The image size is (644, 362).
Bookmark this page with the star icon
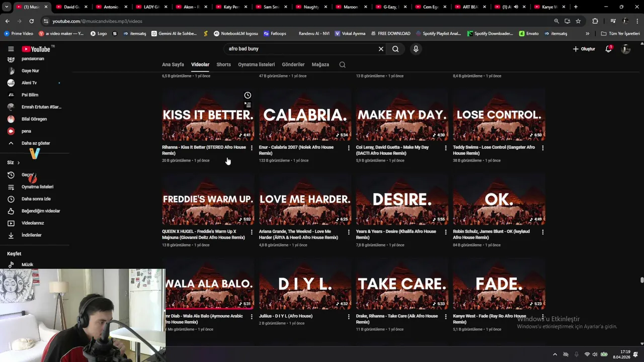click(578, 21)
